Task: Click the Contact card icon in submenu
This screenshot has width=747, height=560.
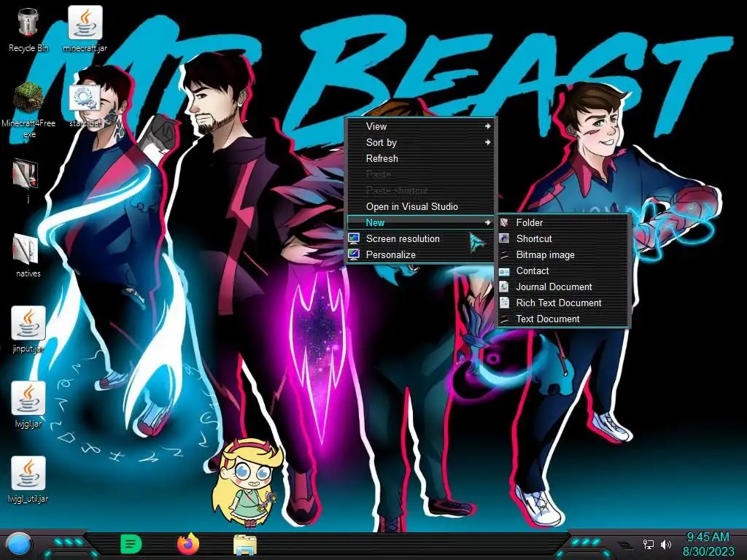Action: pos(504,271)
